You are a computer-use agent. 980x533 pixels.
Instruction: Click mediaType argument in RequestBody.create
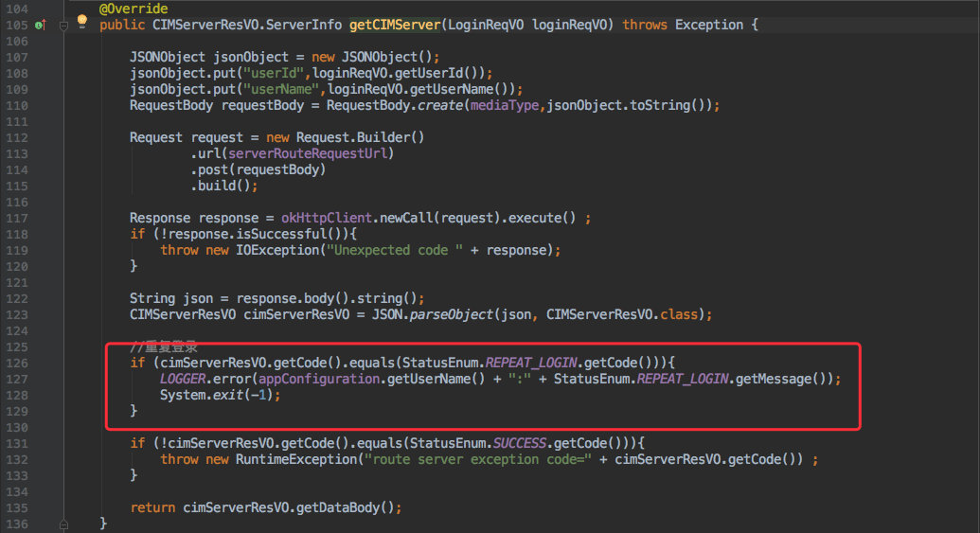tap(505, 106)
